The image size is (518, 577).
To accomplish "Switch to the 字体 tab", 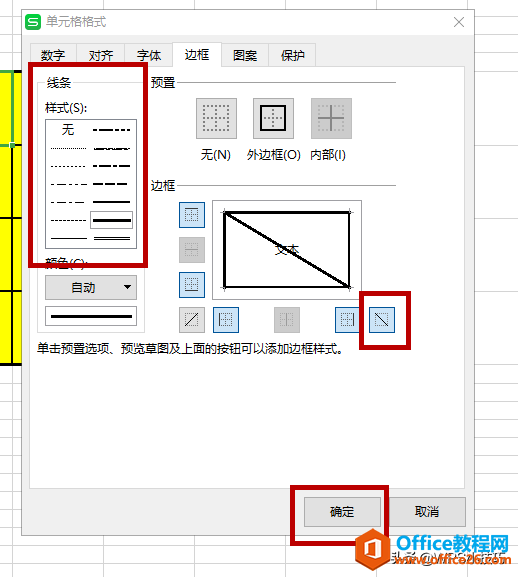I will [149, 55].
